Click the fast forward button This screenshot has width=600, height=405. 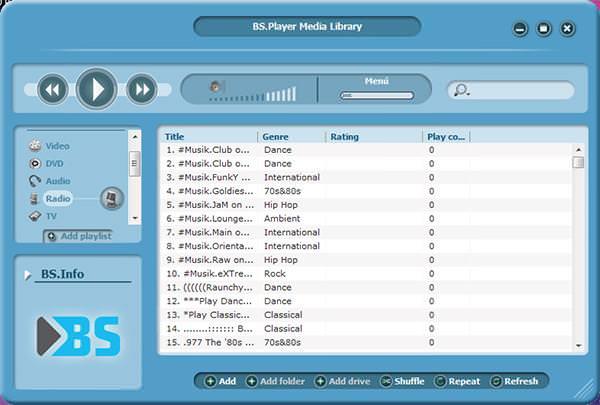[142, 90]
